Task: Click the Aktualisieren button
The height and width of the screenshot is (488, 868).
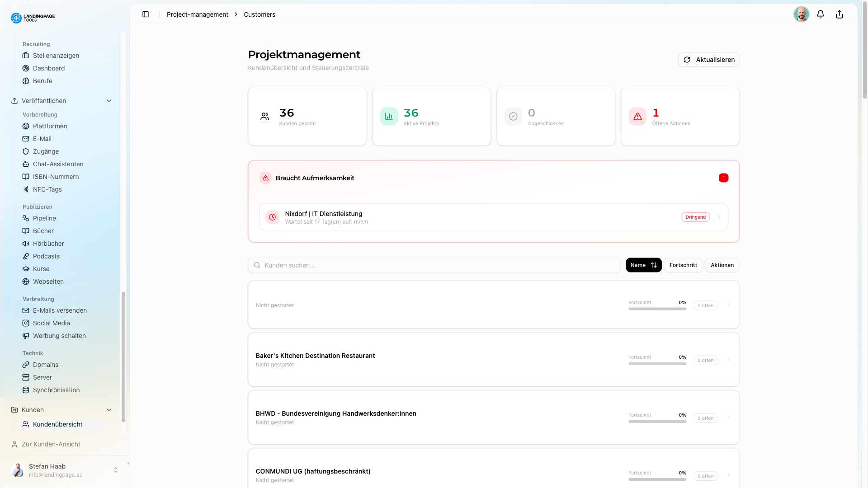Action: 708,59
